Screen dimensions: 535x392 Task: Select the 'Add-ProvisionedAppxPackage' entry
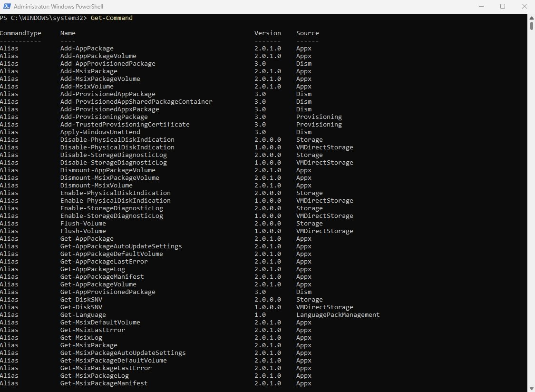click(110, 109)
